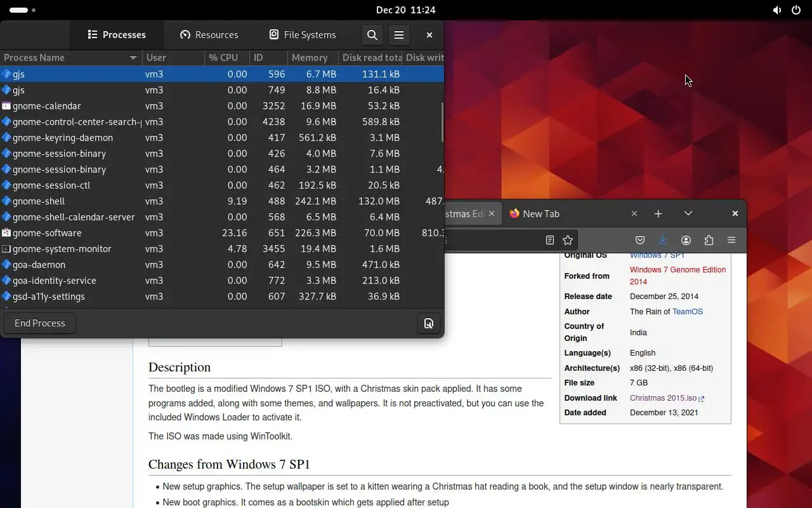Image resolution: width=812 pixels, height=508 pixels.
Task: Select gjs process with ID 749
Action: pyautogui.click(x=222, y=90)
